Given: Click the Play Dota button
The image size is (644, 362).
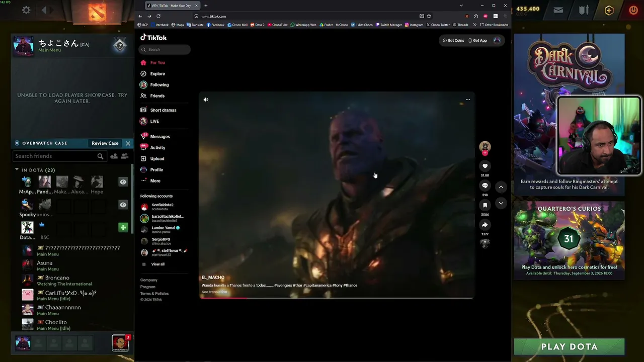Looking at the screenshot, I should [569, 346].
